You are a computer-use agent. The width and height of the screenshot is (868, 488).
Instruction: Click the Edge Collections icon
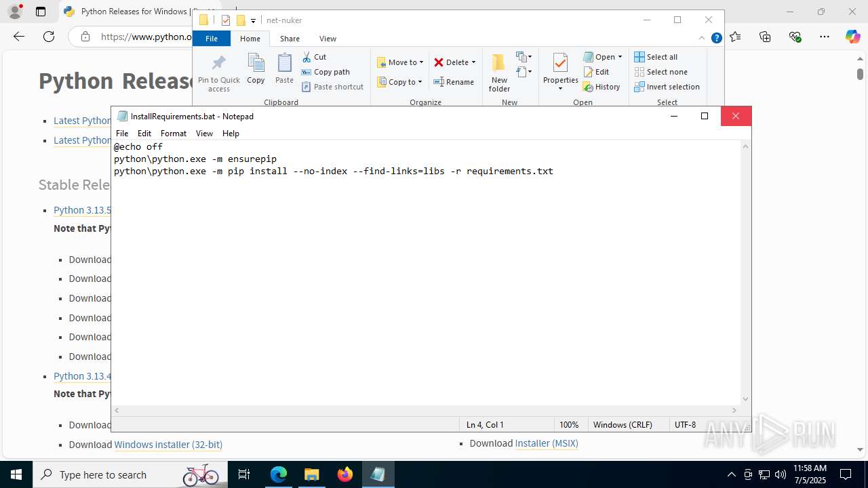(765, 37)
